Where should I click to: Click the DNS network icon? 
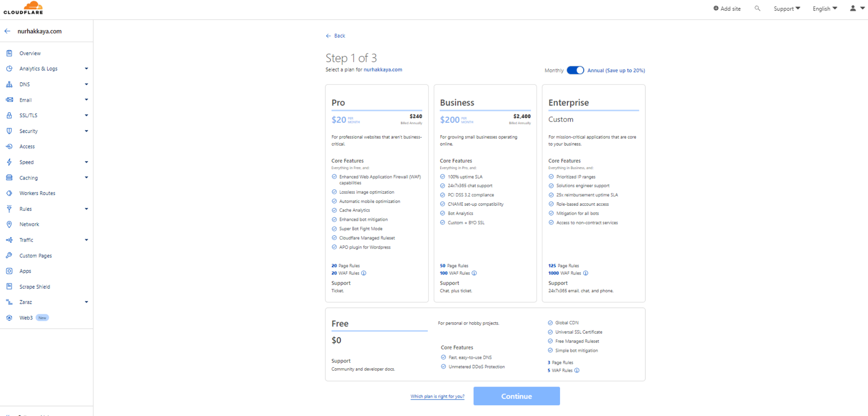pos(9,84)
